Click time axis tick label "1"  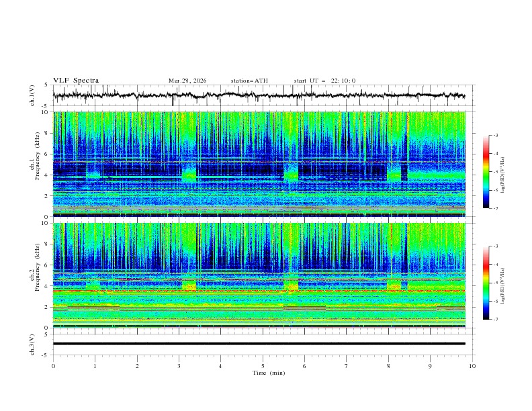pyautogui.click(x=95, y=366)
